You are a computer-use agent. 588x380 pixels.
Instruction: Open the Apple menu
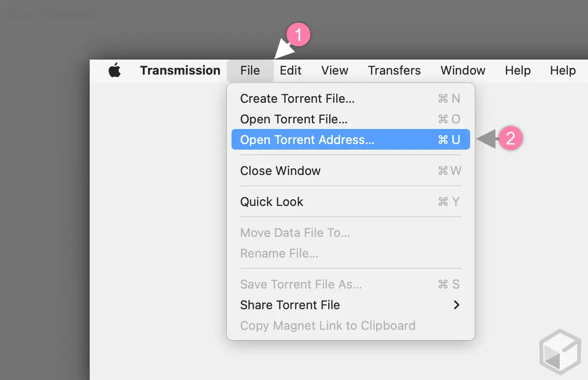(114, 70)
